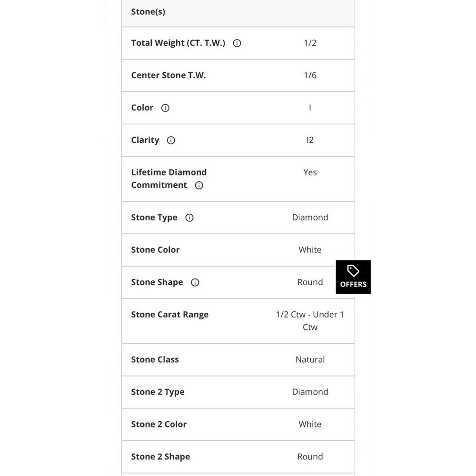
Task: Open info icon next to Color
Action: [165, 108]
